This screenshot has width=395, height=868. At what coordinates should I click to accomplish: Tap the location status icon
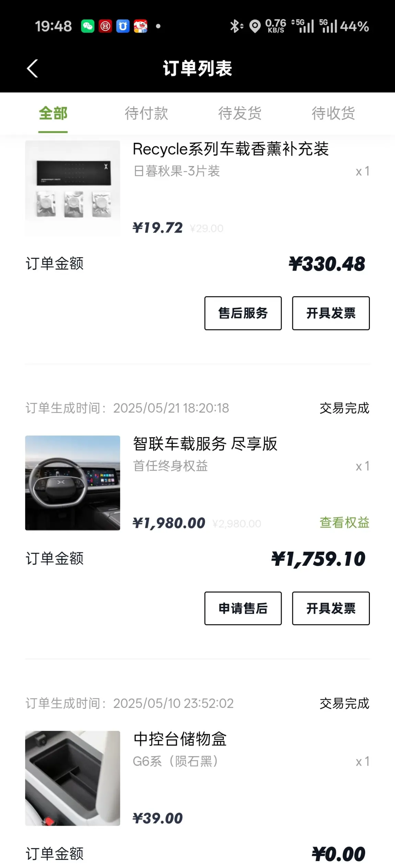(255, 26)
